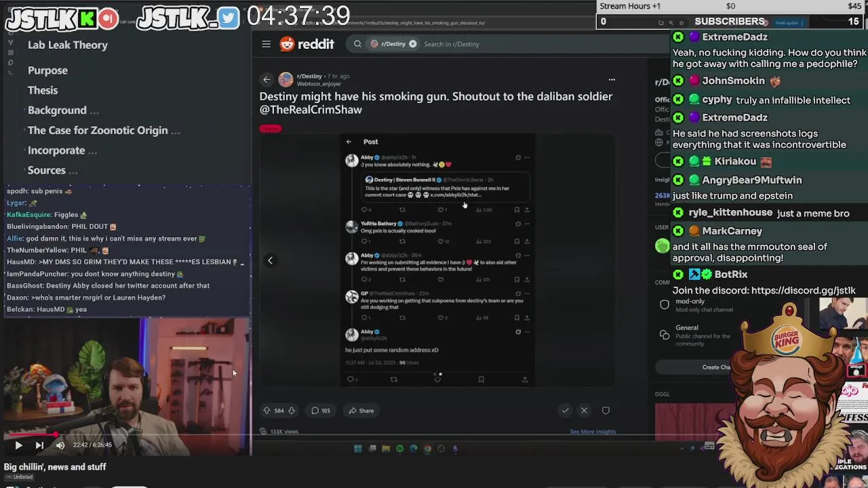This screenshot has width=868, height=488.
Task: Remove the post with the X icon
Action: tap(584, 410)
